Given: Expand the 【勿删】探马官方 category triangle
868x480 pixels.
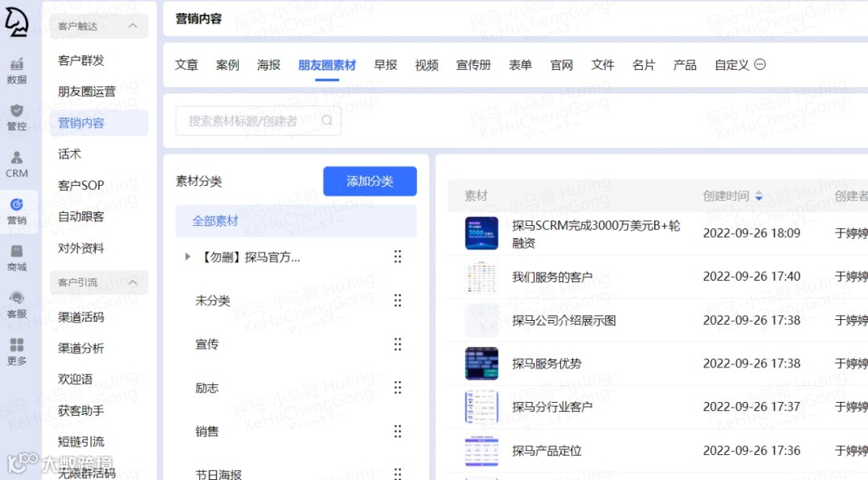Looking at the screenshot, I should pos(187,256).
